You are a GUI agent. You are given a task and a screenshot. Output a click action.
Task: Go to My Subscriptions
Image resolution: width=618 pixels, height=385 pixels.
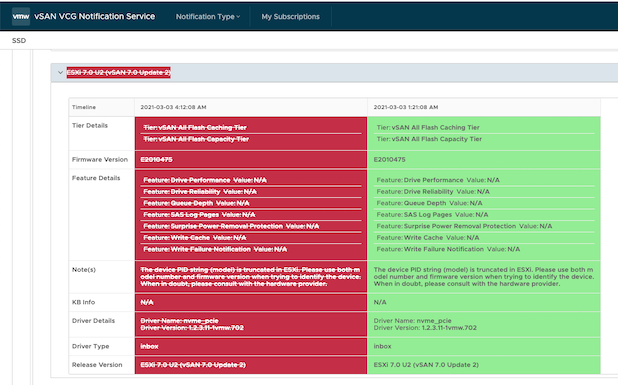pyautogui.click(x=290, y=17)
